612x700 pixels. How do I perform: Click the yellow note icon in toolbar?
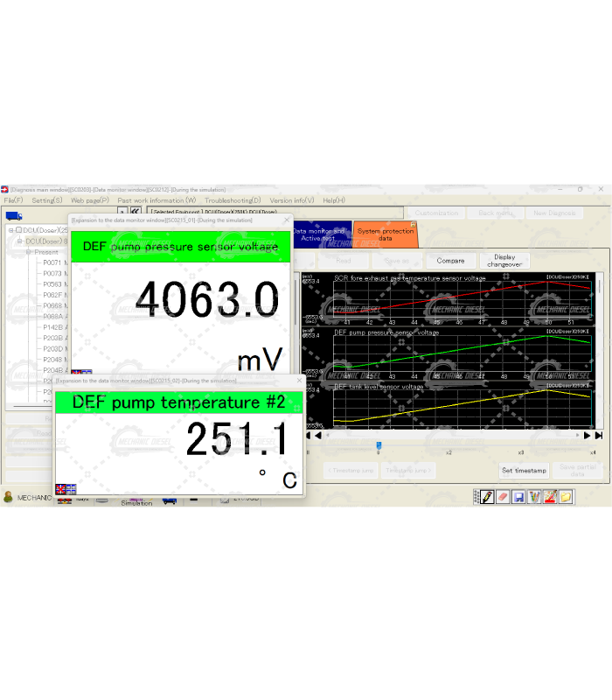click(x=566, y=497)
